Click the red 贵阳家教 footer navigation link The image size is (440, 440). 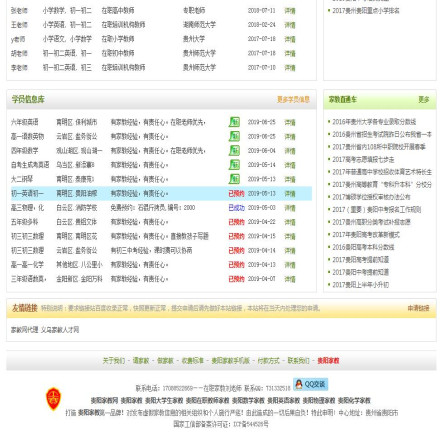coord(328,361)
